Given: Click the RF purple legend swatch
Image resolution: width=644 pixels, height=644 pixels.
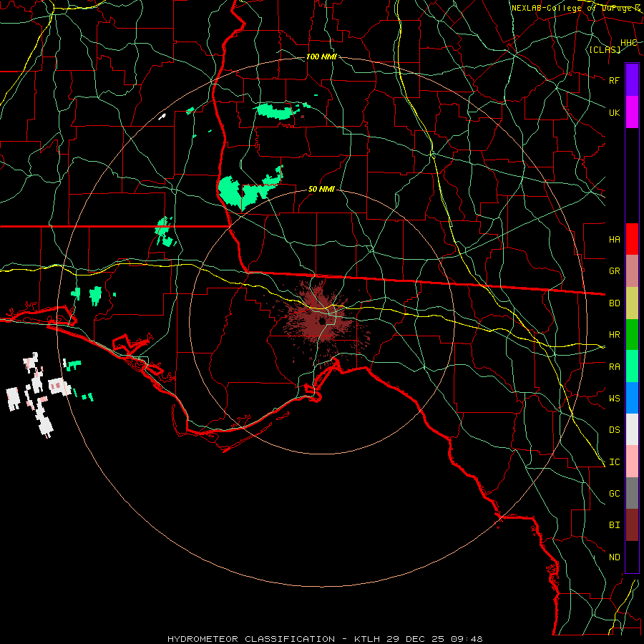Looking at the screenshot, I should click(x=632, y=80).
